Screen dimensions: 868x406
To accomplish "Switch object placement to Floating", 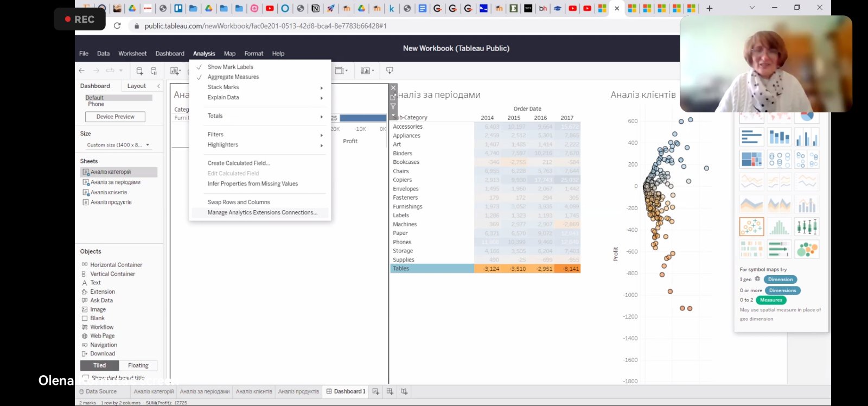I will tap(138, 366).
